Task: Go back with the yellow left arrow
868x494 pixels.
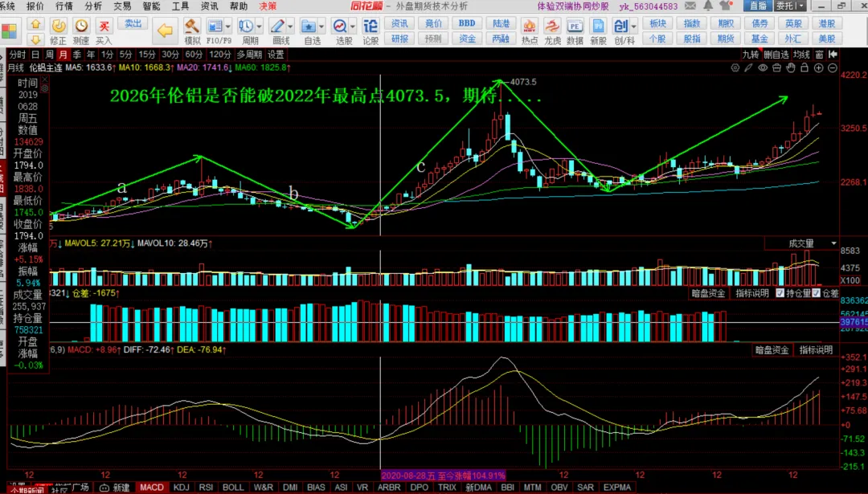Action: 165,31
